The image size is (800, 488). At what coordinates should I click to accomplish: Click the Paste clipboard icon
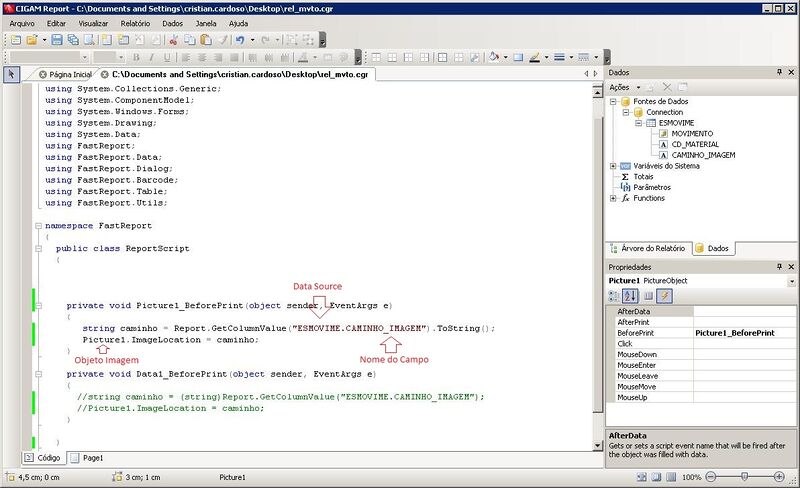tap(206, 40)
